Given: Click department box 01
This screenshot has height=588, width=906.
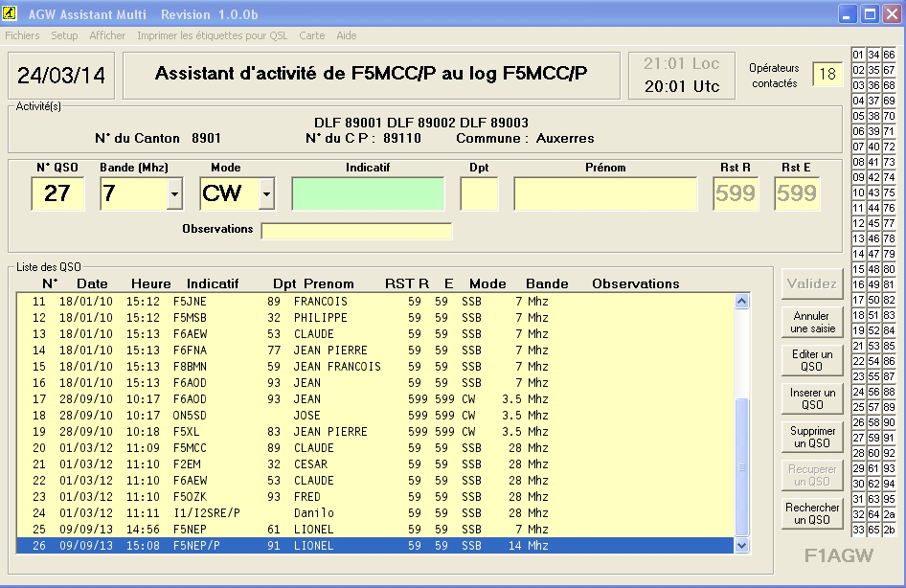Looking at the screenshot, I should pos(858,55).
